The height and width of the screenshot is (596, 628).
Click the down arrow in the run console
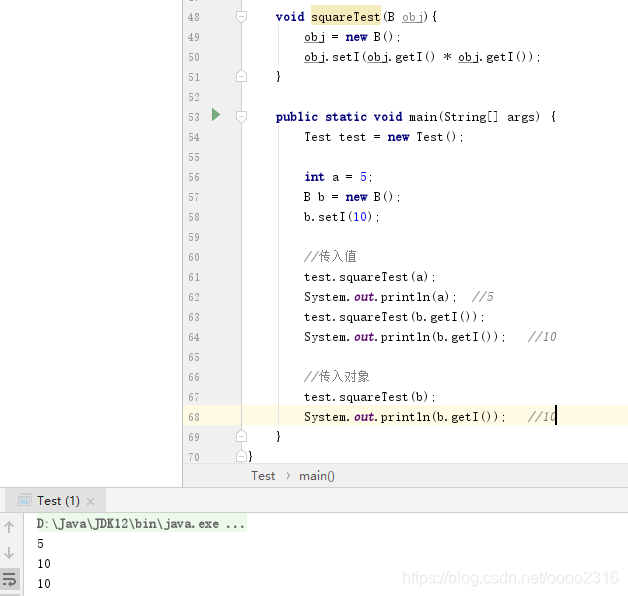9,553
